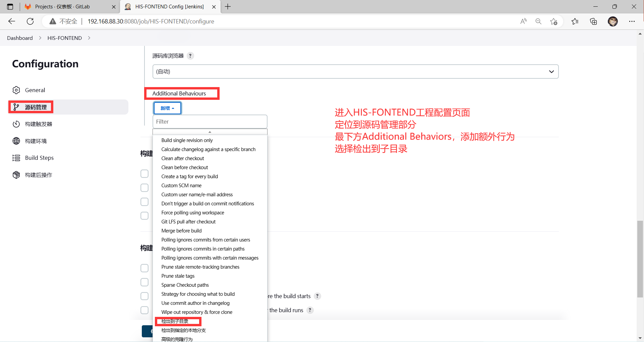Click the 构建后操作 cube icon

16,175
